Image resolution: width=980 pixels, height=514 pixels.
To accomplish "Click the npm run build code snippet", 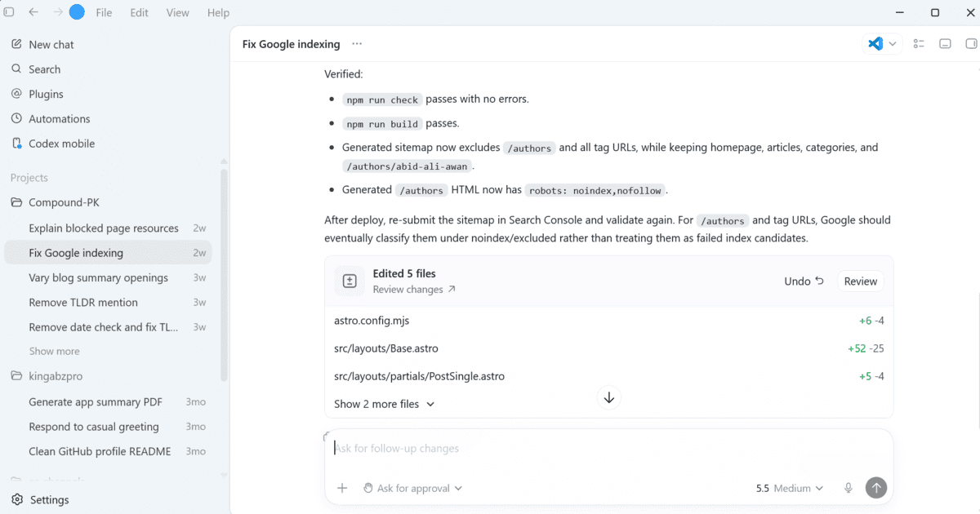I will coord(381,124).
